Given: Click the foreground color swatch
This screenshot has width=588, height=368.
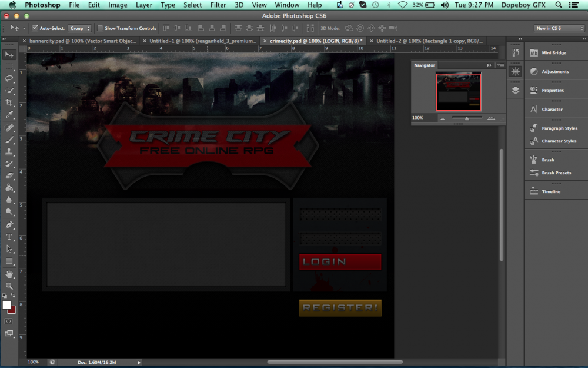Looking at the screenshot, I should pyautogui.click(x=7, y=305).
